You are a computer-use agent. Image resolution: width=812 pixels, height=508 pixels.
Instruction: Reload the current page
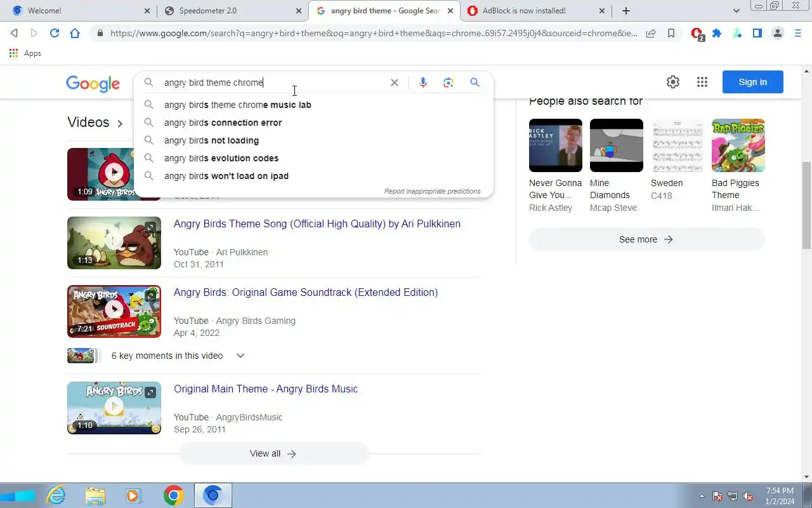(x=55, y=33)
